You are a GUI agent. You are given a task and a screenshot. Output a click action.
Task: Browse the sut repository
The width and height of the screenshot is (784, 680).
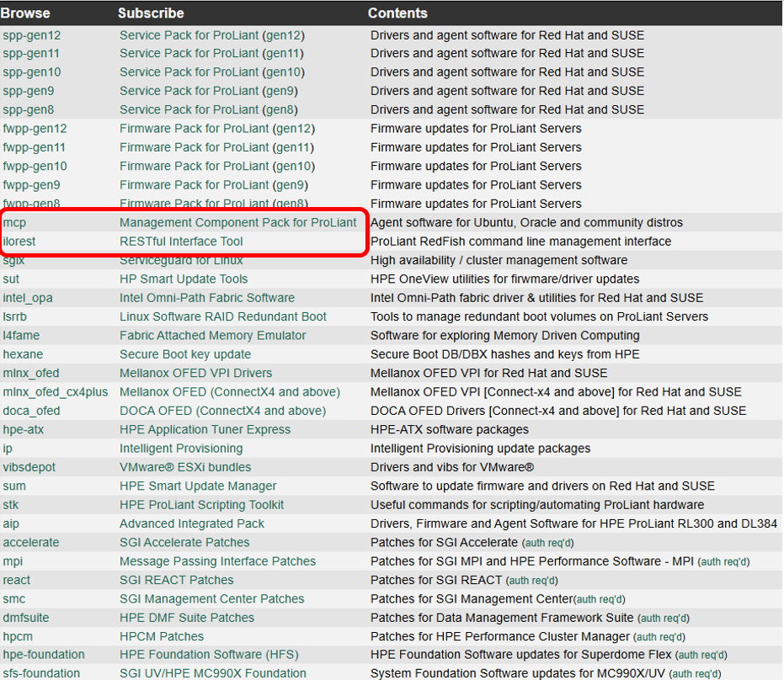point(11,279)
